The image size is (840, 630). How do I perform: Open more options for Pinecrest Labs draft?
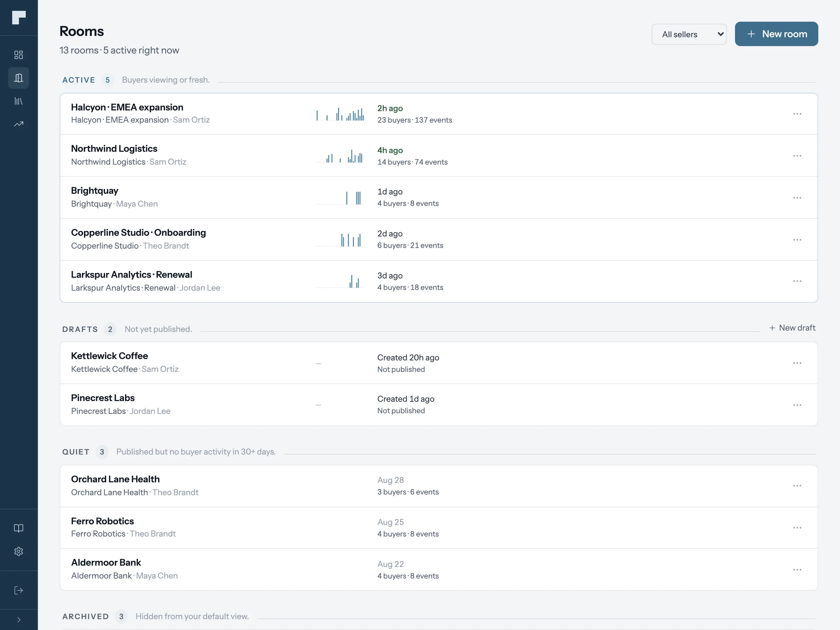tap(797, 405)
